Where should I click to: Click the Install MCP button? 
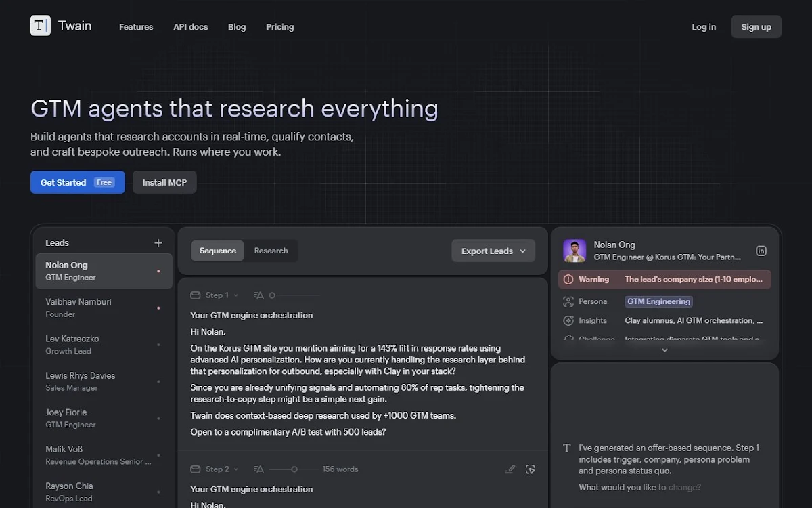[x=164, y=182]
